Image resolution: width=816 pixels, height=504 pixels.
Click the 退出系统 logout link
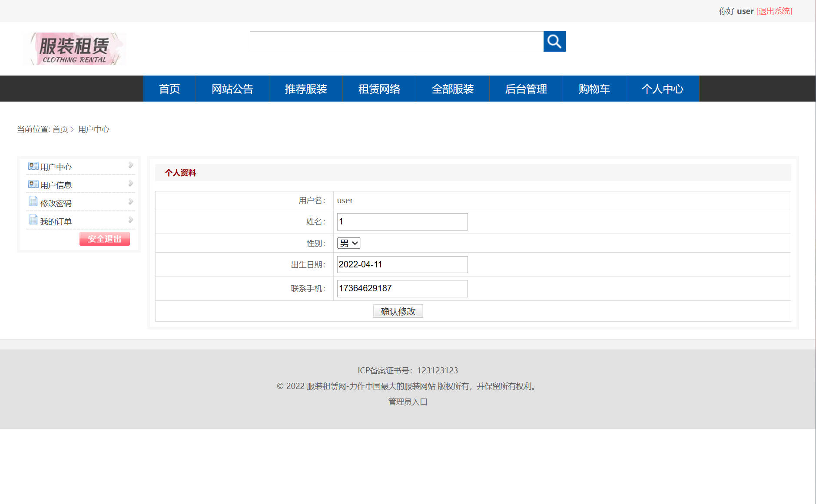774,11
